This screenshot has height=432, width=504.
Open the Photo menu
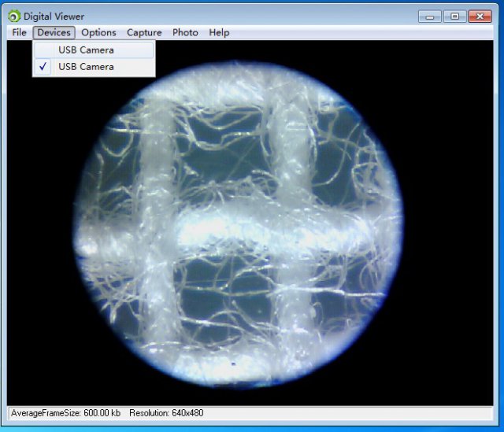185,32
